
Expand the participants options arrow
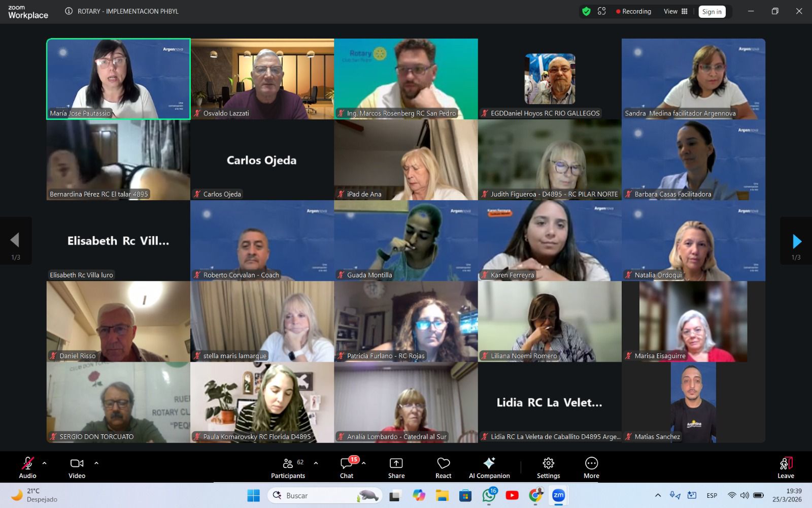tap(316, 463)
